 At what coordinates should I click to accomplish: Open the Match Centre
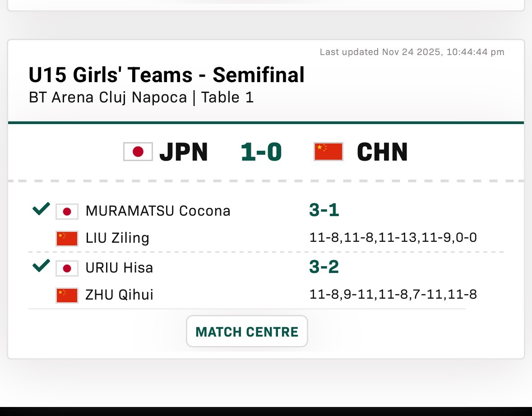point(247,332)
